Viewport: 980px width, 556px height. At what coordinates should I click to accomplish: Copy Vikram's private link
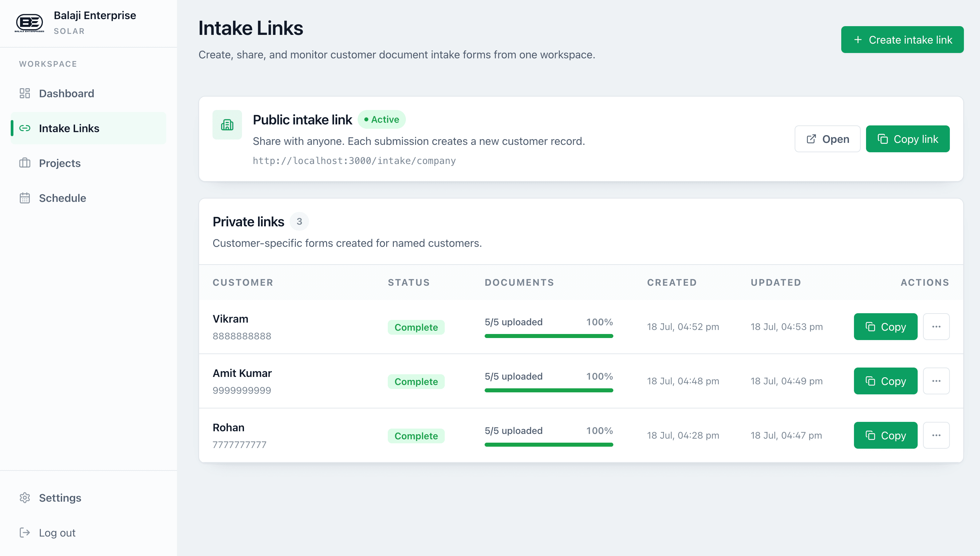point(885,327)
